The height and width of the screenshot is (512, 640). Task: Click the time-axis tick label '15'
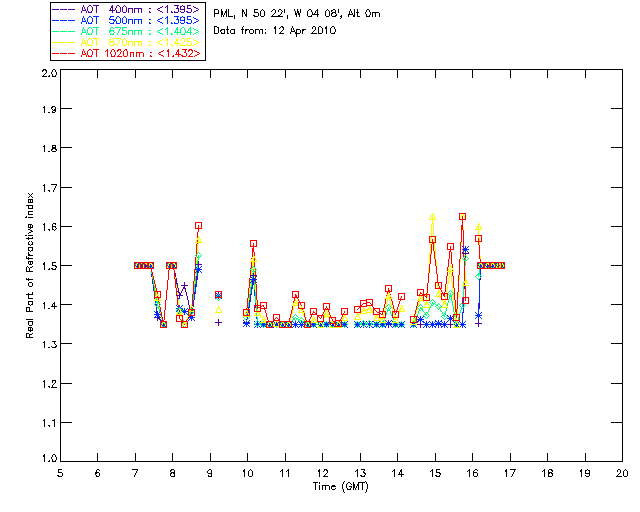(435, 473)
